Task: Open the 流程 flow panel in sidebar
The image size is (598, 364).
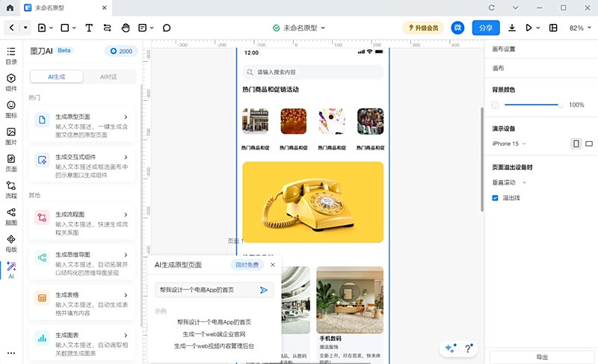Action: pos(11,189)
